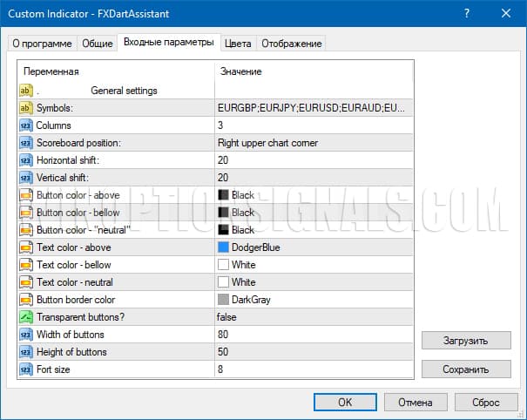Select the Scoreboard position row icon
This screenshot has width=527, height=420.
coord(25,143)
